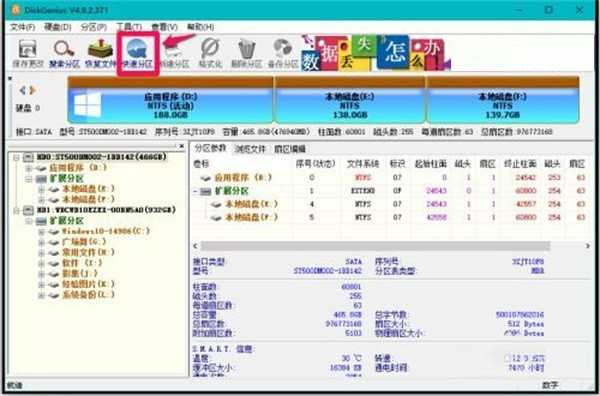This screenshot has height=396, width=600.
Task: Expand local disk (E:) tree node
Action: tap(41, 189)
